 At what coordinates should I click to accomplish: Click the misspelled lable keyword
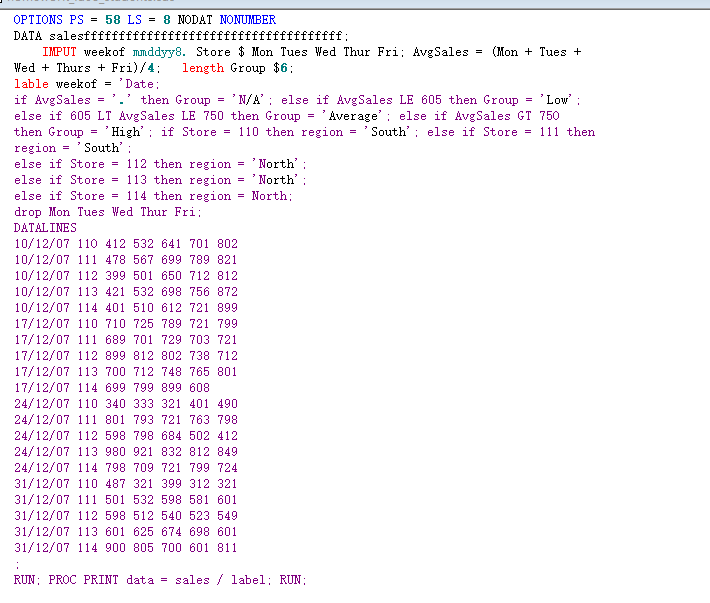click(31, 84)
